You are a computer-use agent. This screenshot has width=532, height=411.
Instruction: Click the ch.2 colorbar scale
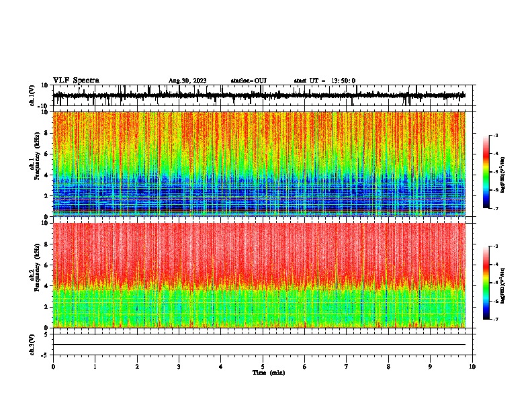(x=486, y=283)
